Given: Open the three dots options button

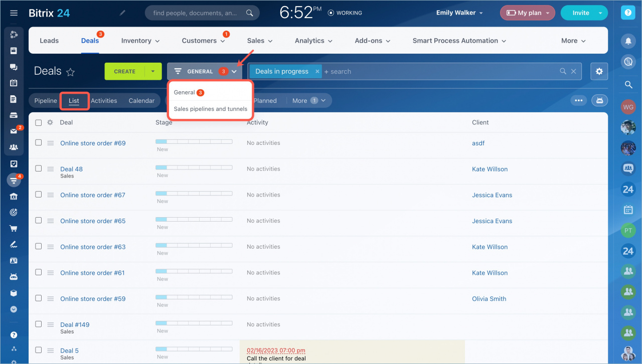Looking at the screenshot, I should [579, 100].
